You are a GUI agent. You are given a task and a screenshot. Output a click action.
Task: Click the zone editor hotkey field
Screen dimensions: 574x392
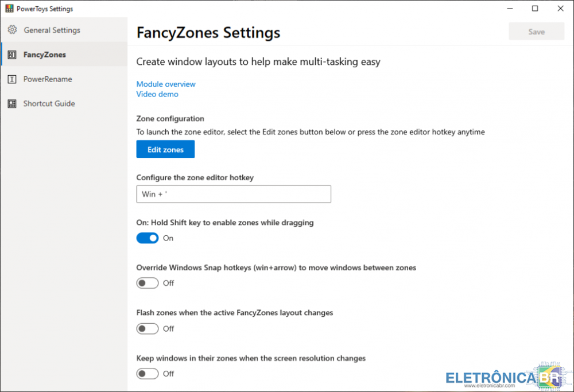click(234, 194)
